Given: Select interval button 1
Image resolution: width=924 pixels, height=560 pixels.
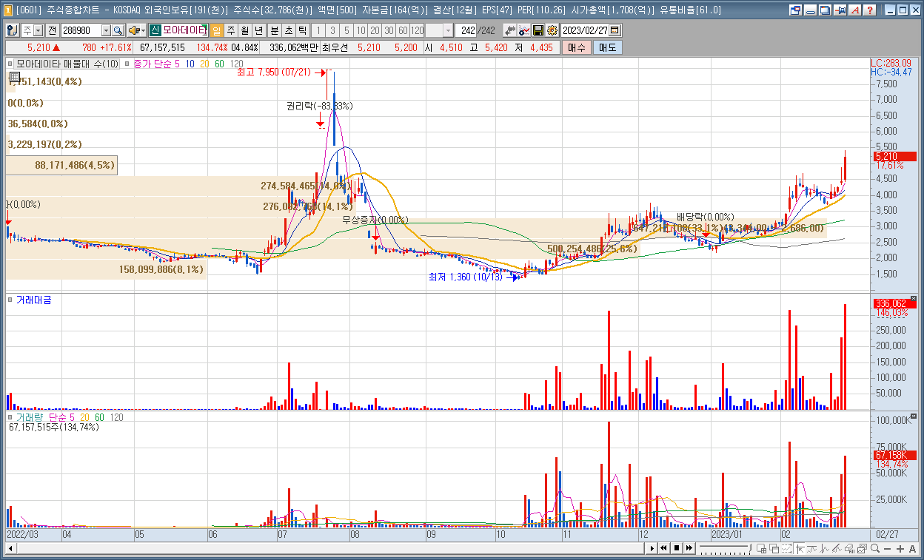Looking at the screenshot, I should 318,30.
